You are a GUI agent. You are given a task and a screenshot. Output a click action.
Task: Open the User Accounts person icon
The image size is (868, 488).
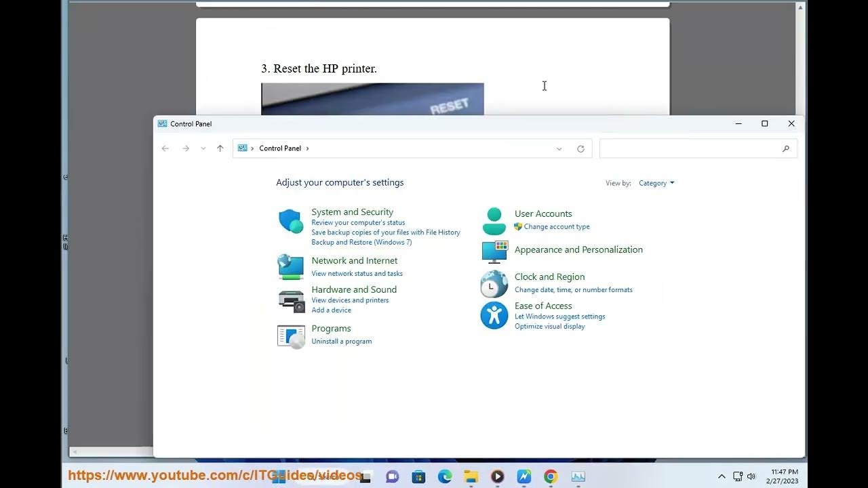point(494,221)
